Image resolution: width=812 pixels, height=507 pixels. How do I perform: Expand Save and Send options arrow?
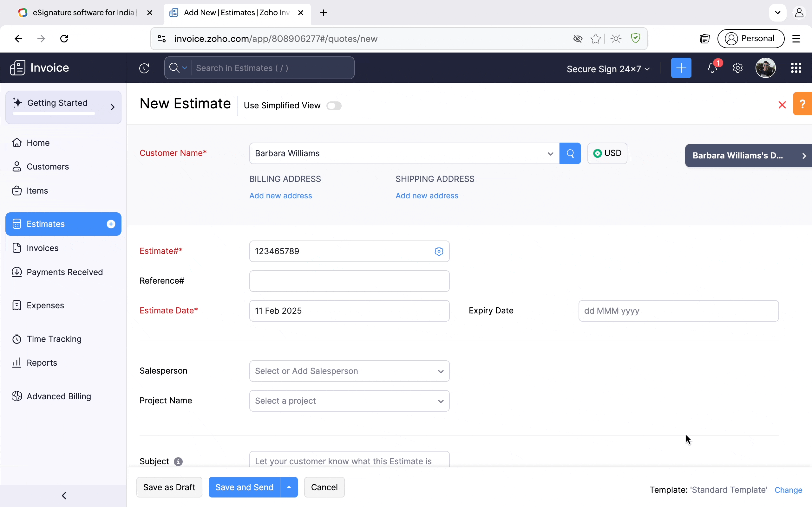click(289, 487)
